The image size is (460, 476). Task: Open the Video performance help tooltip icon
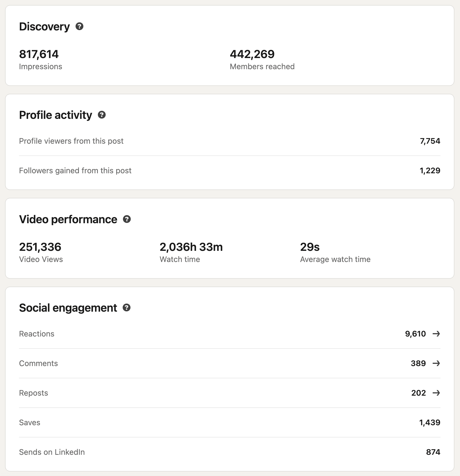click(127, 219)
